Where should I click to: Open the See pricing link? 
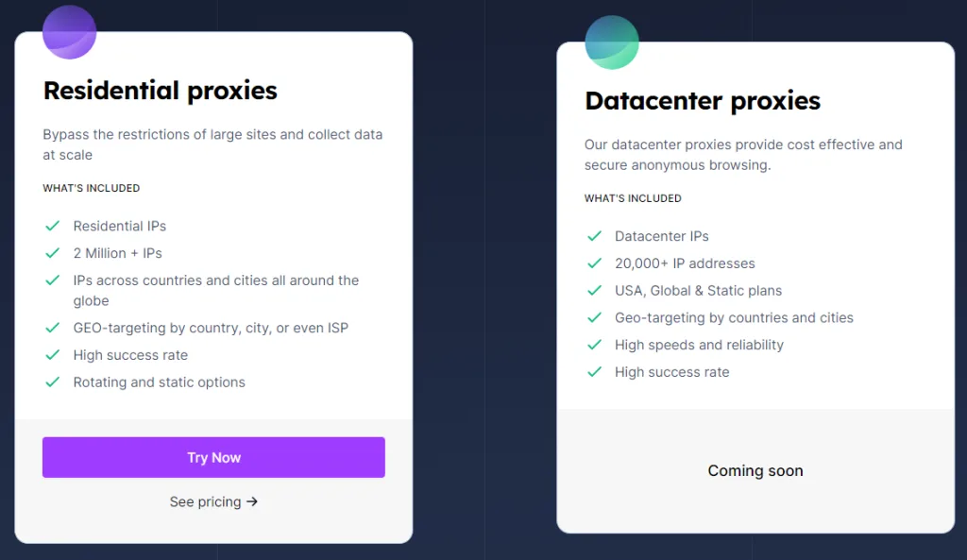[213, 502]
